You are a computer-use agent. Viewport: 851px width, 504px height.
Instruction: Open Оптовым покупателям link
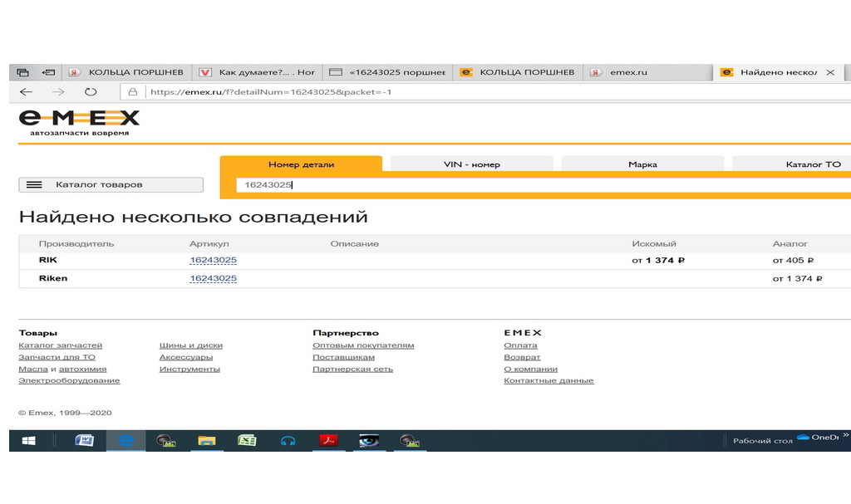point(363,345)
